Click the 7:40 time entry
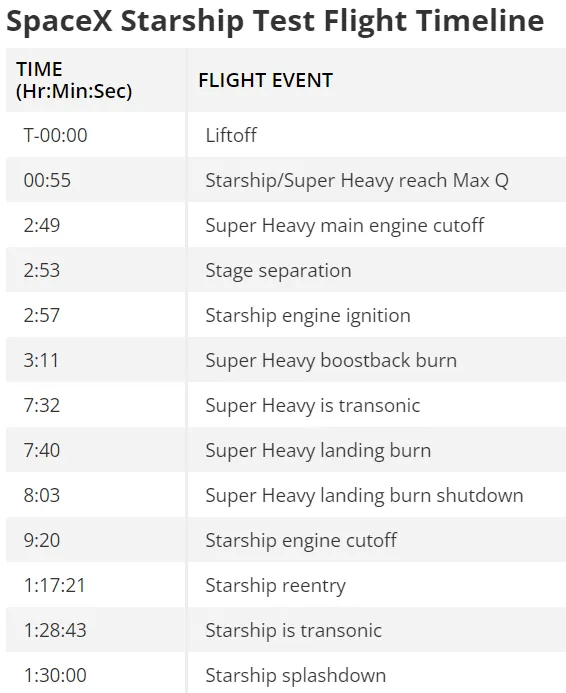The height and width of the screenshot is (693, 566). (x=42, y=450)
